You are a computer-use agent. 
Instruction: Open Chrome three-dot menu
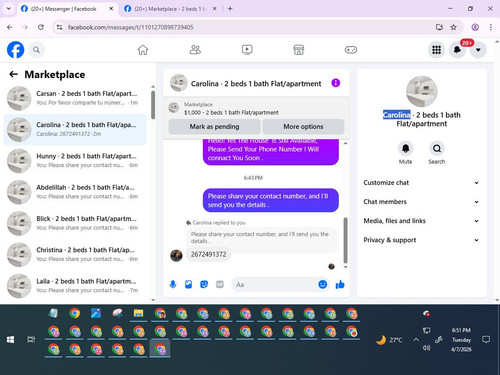[491, 27]
